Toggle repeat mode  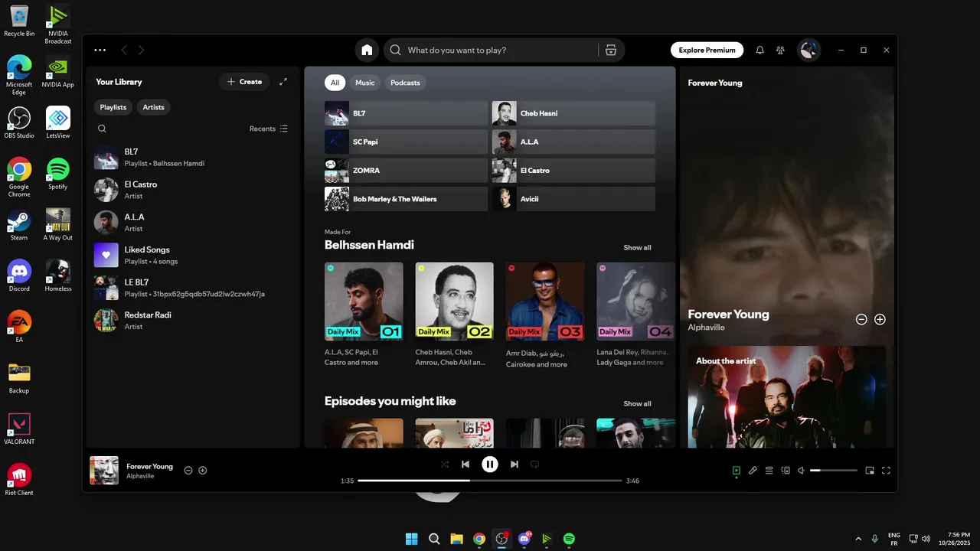(535, 464)
